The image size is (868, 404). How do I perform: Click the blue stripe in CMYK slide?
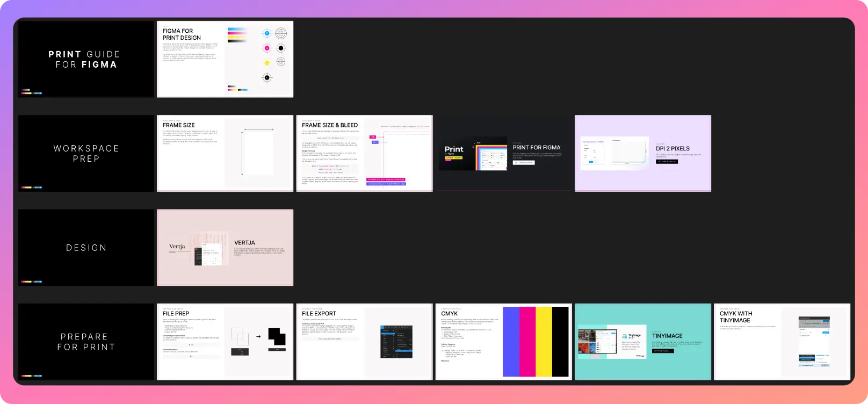pos(511,342)
